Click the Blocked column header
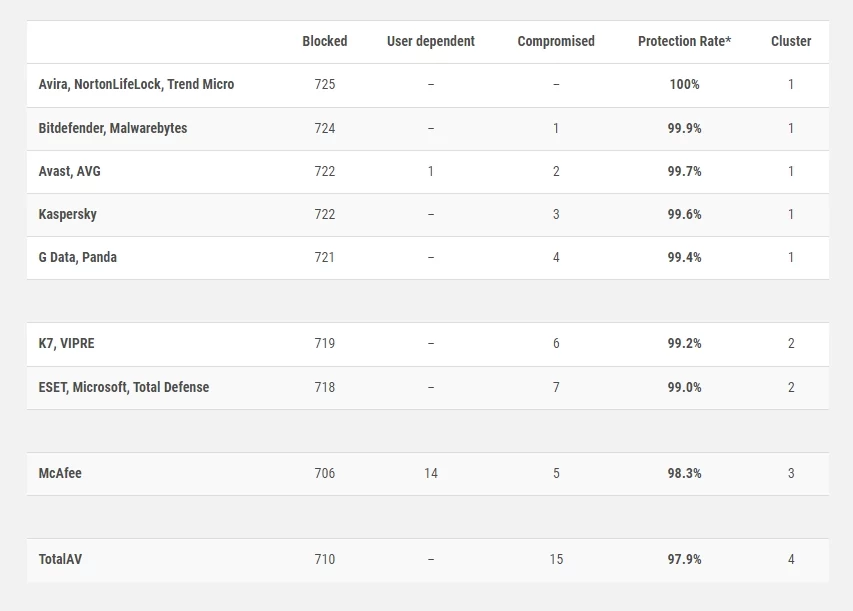This screenshot has width=853, height=611. 325,41
